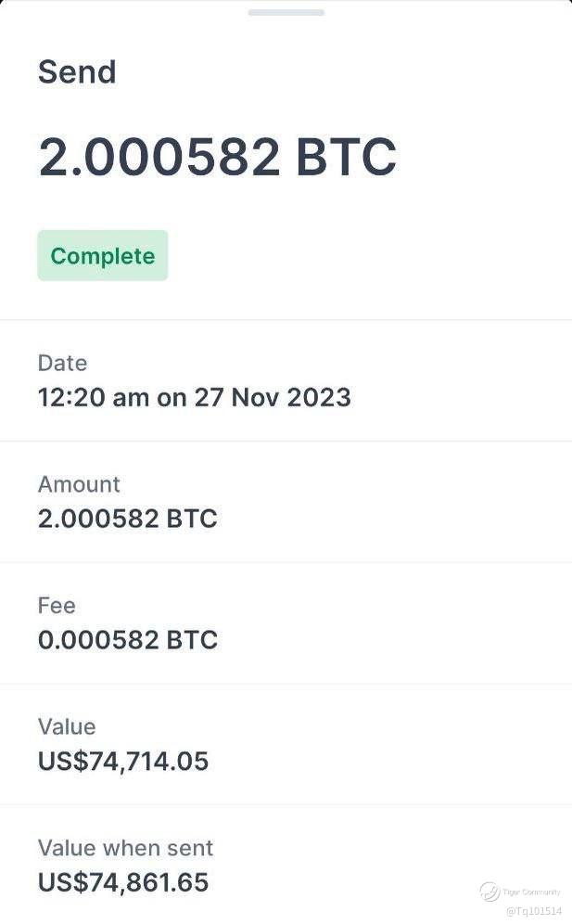Select the 2.000582 BTC amount row value
572x924 pixels.
128,519
